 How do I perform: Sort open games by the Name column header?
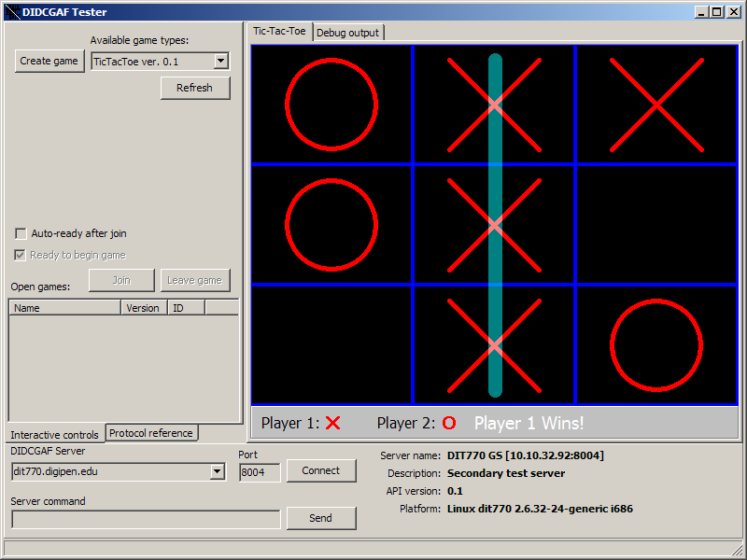pos(65,307)
